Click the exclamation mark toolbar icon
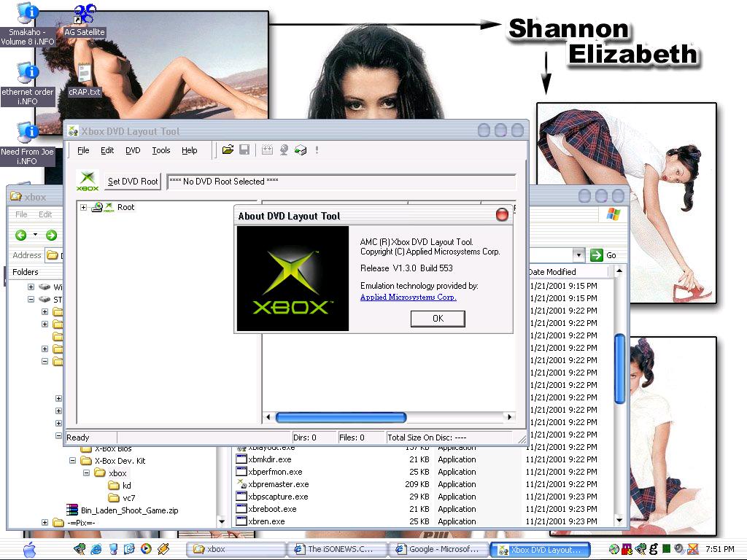Viewport: 747px width, 560px height. 317,150
